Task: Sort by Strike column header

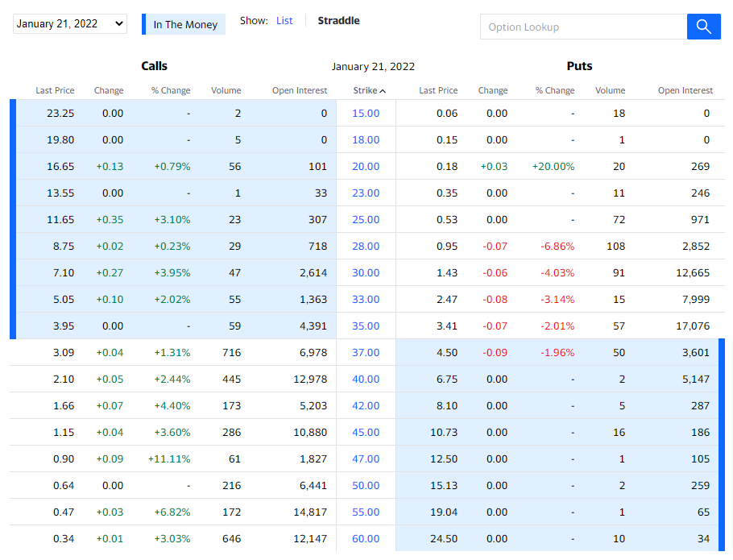Action: pyautogui.click(x=369, y=91)
